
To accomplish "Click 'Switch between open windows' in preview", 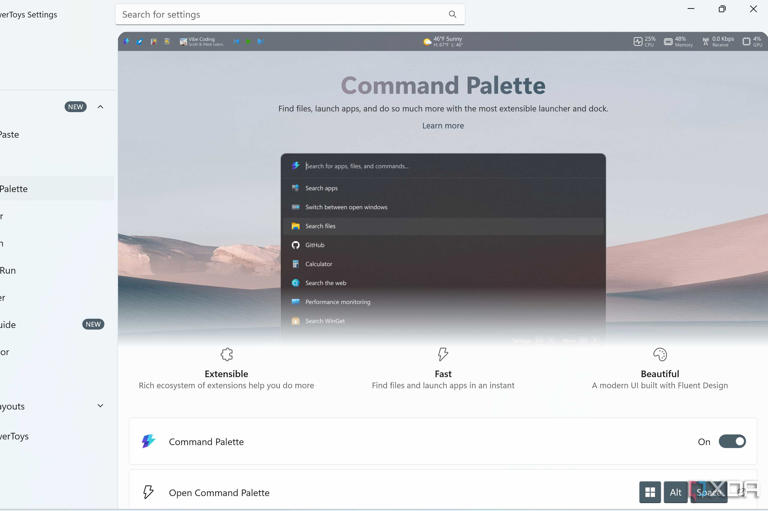I will click(x=346, y=207).
